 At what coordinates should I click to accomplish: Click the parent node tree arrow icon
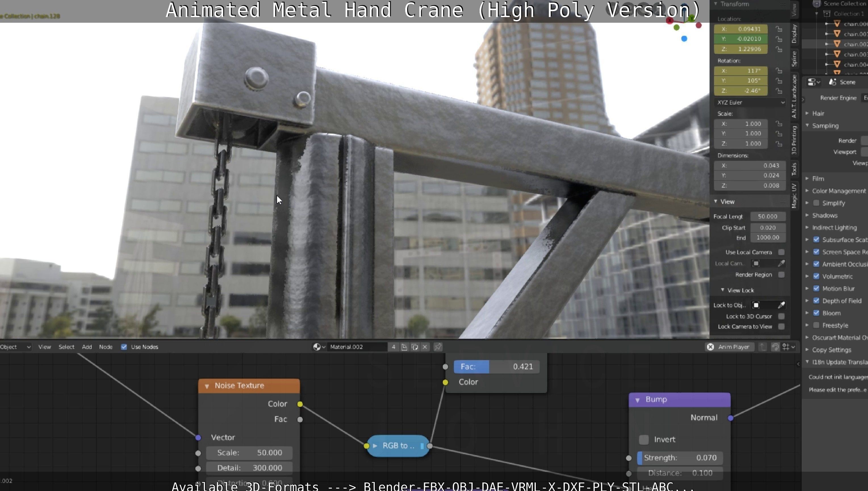click(763, 347)
